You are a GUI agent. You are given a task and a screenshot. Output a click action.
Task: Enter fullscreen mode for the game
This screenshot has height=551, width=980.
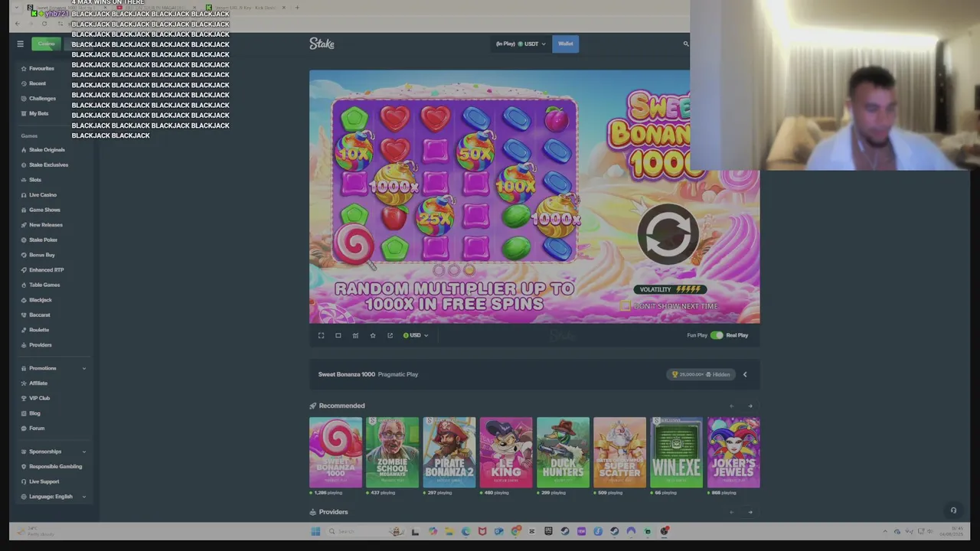pos(321,335)
